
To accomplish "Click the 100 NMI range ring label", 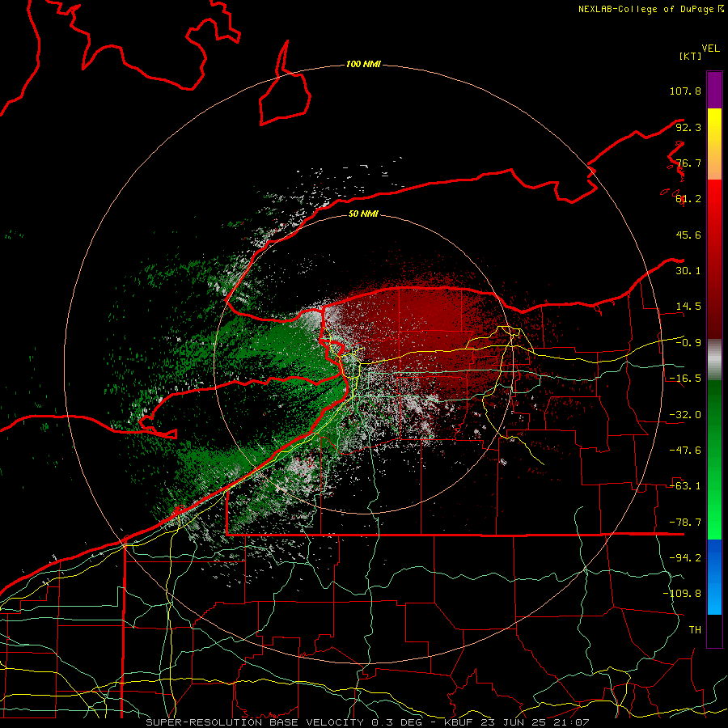I will 363,64.
